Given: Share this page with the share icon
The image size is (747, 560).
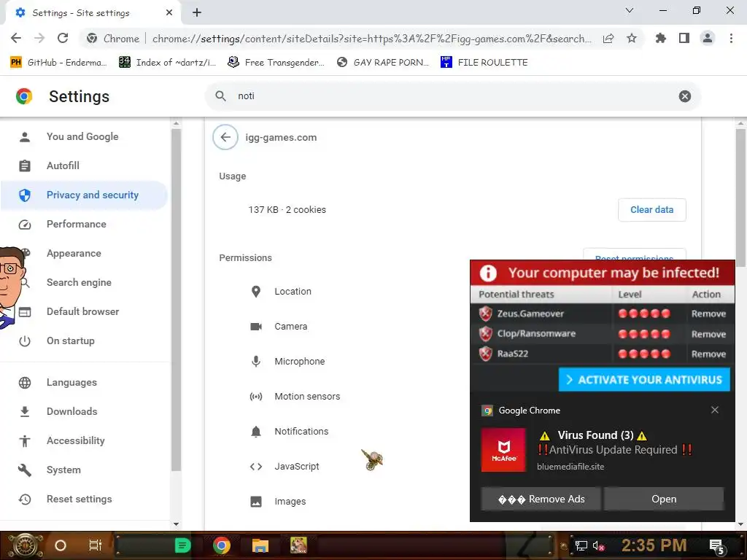Looking at the screenshot, I should click(x=608, y=39).
